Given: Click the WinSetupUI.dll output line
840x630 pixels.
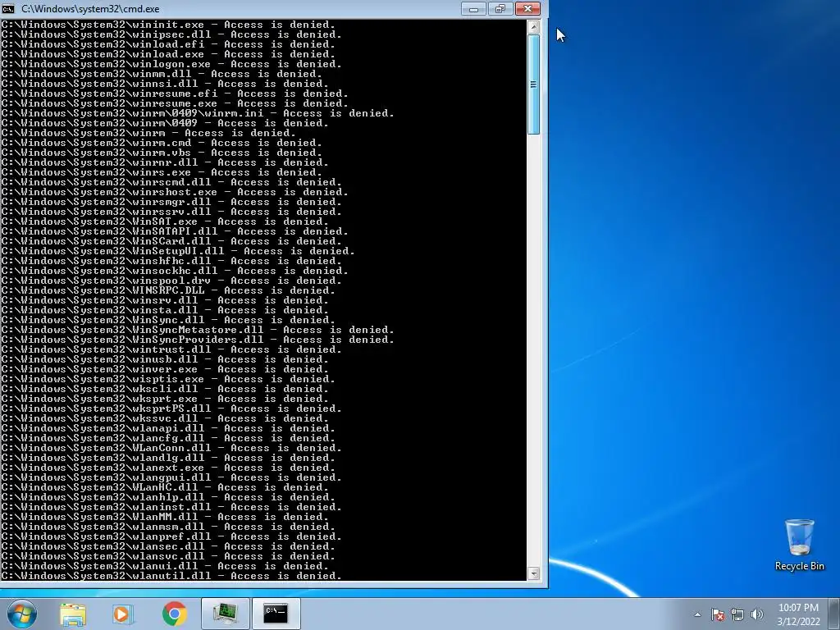Looking at the screenshot, I should [x=177, y=251].
